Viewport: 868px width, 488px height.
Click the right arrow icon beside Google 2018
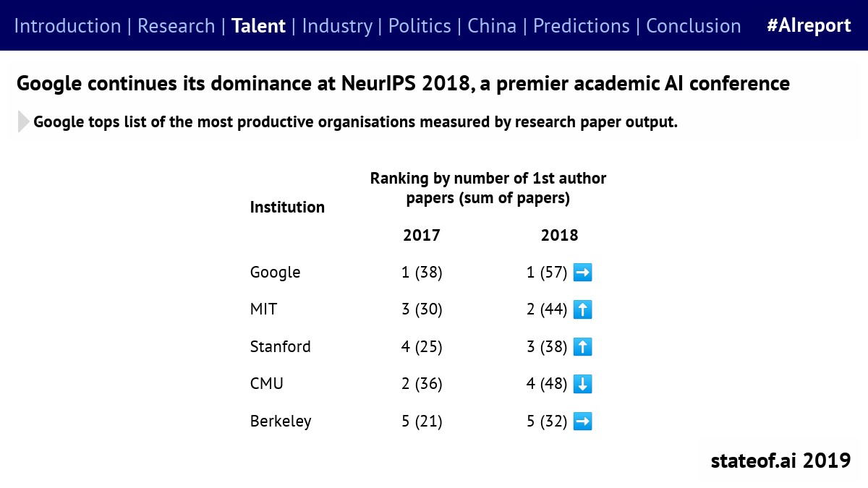[x=582, y=273]
